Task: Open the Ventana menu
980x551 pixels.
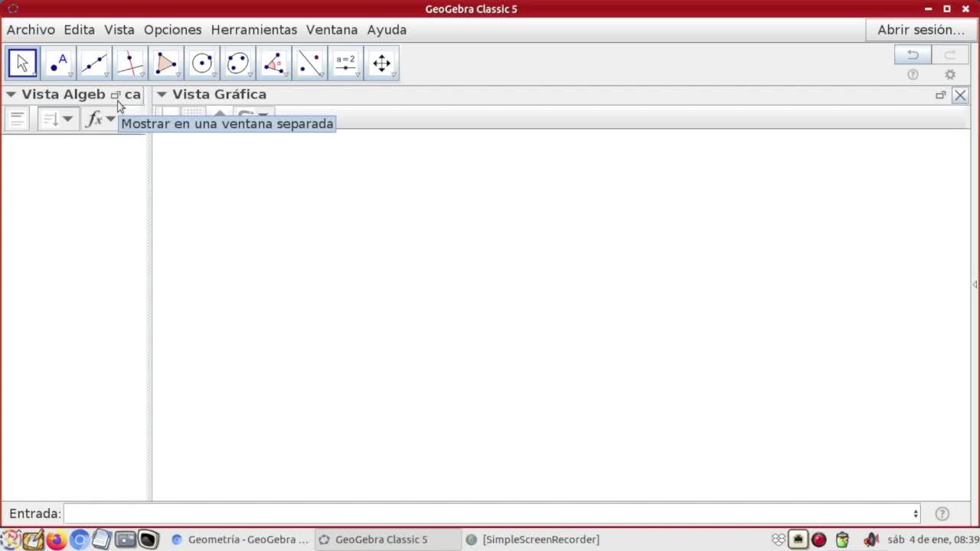Action: coord(332,30)
